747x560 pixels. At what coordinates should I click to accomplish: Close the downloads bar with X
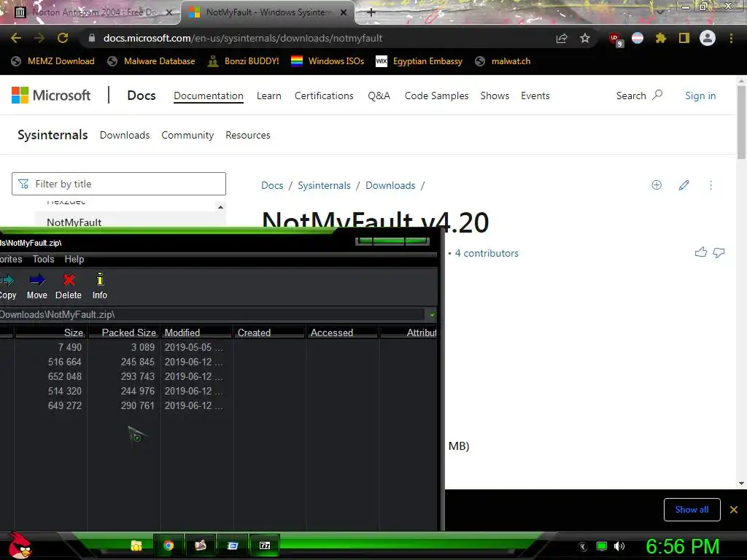coord(734,510)
